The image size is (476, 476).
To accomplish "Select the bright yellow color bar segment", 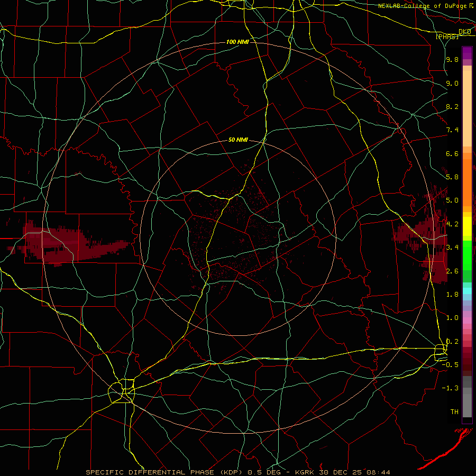I will 467,226.
